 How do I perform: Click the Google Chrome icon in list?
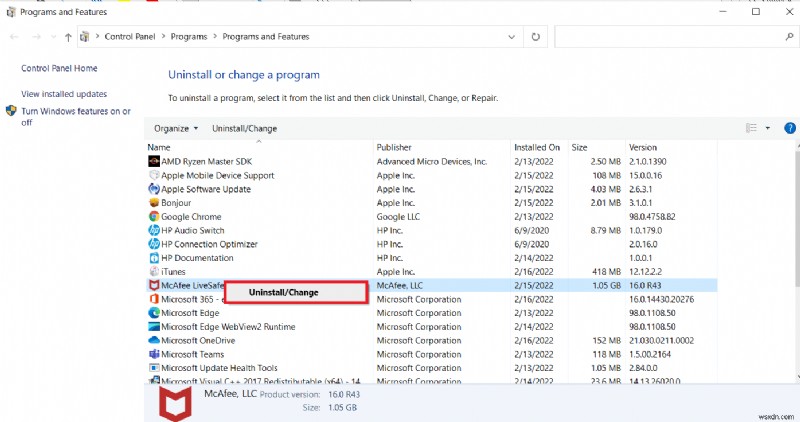(154, 216)
